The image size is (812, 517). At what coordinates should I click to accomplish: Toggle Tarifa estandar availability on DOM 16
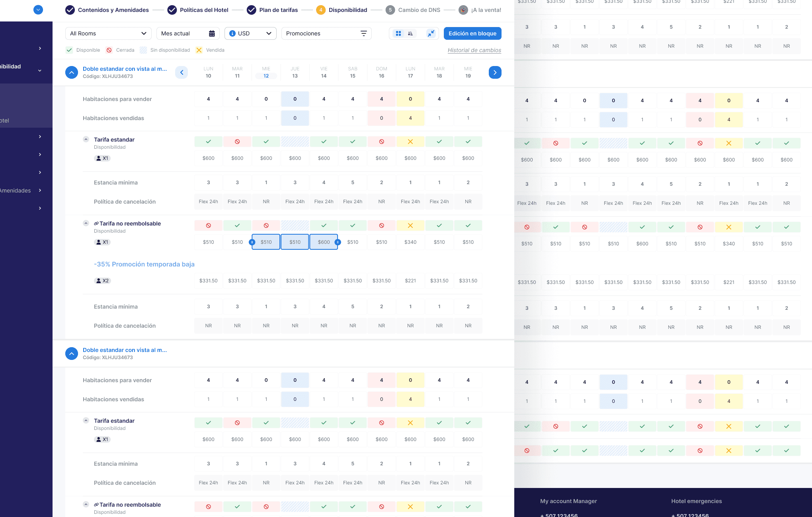coord(381,142)
